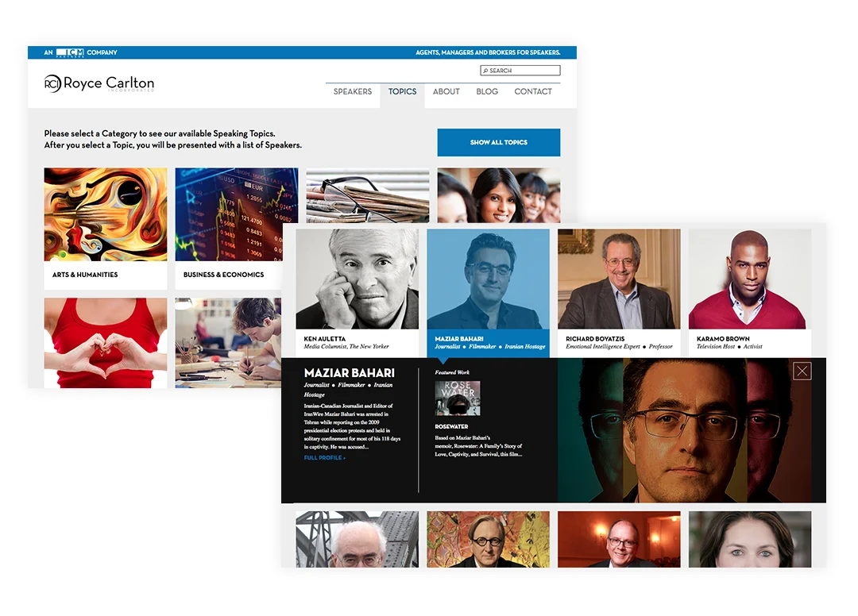Open the Contact page
Screen dimensions: 858x616
coord(533,91)
